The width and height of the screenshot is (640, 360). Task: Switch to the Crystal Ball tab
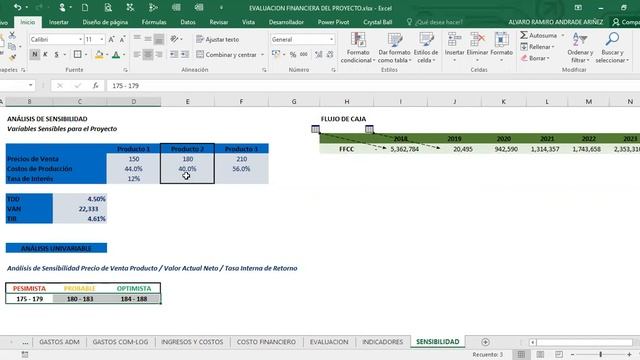point(378,22)
